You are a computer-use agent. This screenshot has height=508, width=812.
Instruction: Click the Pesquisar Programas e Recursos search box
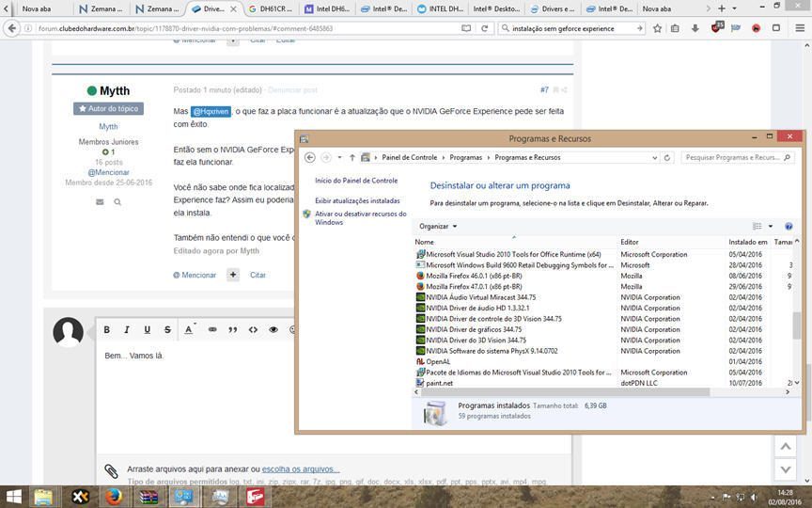(738, 158)
